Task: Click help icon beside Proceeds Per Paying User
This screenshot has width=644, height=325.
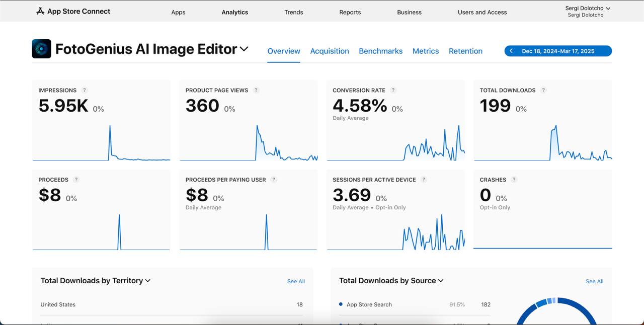Action: 274,180
